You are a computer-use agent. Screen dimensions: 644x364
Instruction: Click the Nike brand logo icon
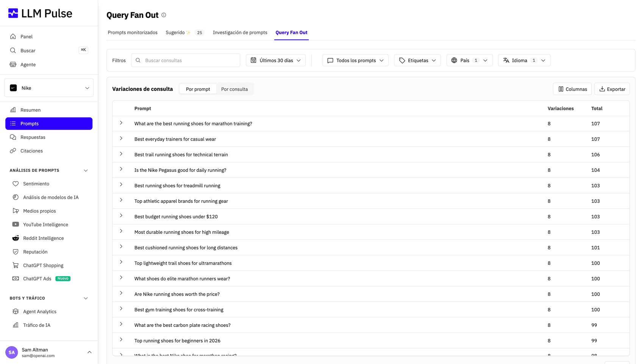pyautogui.click(x=13, y=88)
